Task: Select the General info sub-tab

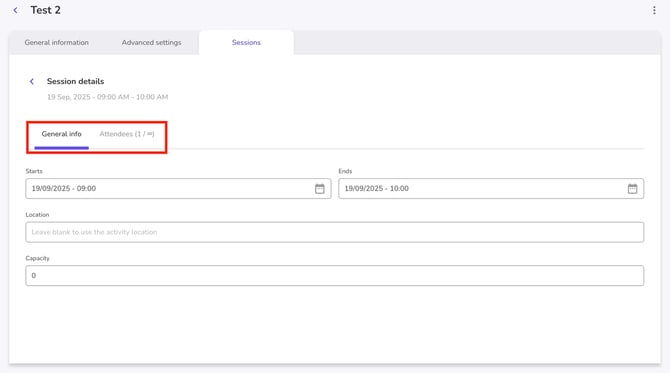Action: coord(62,134)
